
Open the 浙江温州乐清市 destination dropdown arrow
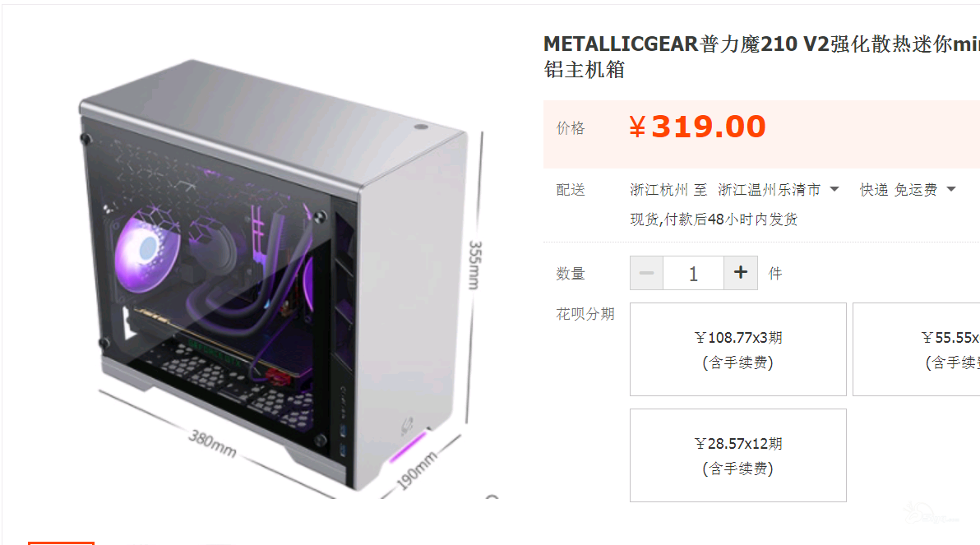(x=834, y=189)
